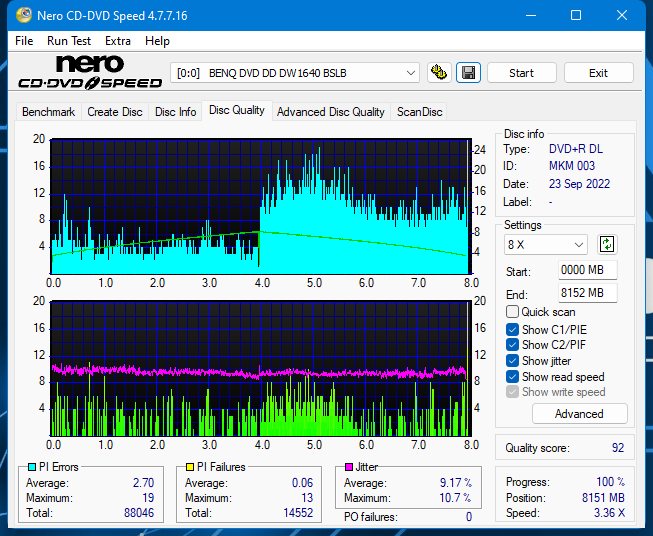Image resolution: width=653 pixels, height=536 pixels.
Task: Click the disc ID MKM 003 text
Action: point(572,166)
